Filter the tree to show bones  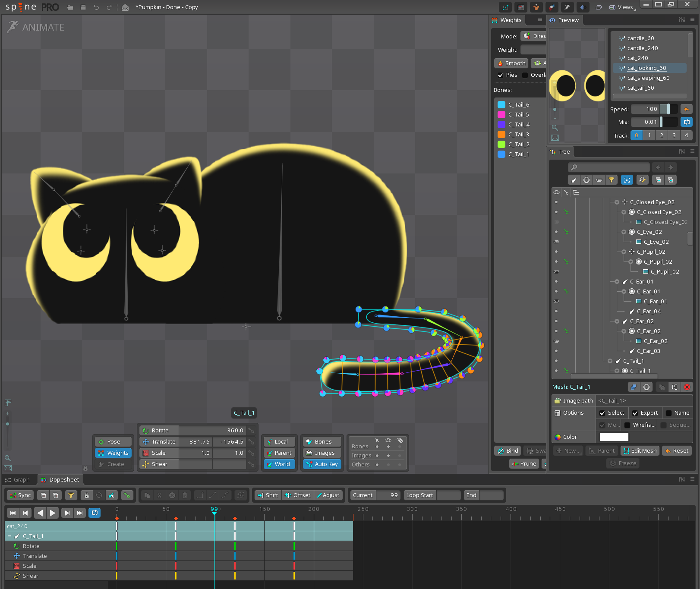(574, 180)
